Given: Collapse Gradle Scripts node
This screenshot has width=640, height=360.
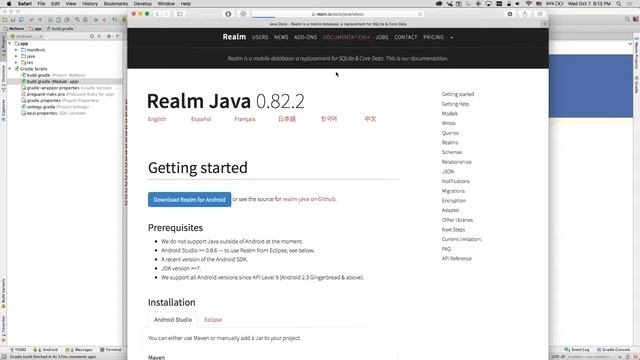Looking at the screenshot, I should (10, 69).
